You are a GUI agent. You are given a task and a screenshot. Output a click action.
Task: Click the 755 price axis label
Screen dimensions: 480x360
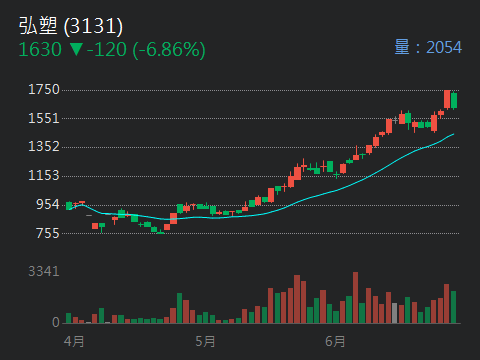[x=48, y=233]
